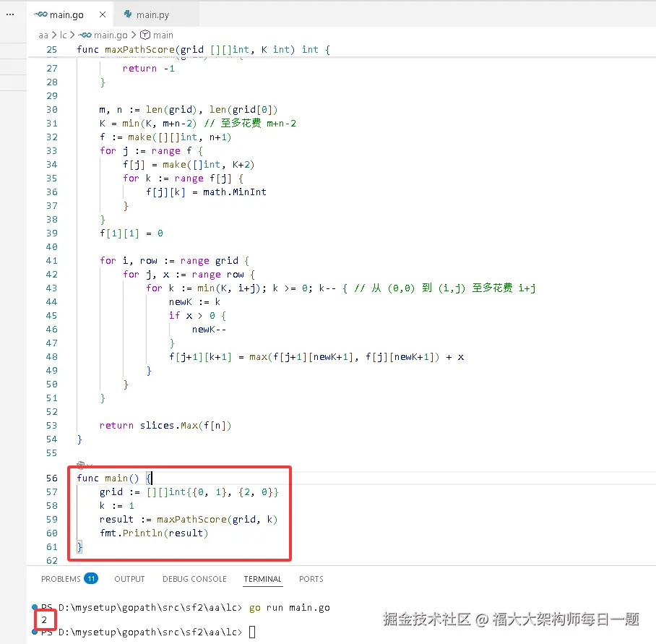Viewport: 656px width, 644px height.
Task: Click line number 56 in the editor gutter
Action: 51,478
